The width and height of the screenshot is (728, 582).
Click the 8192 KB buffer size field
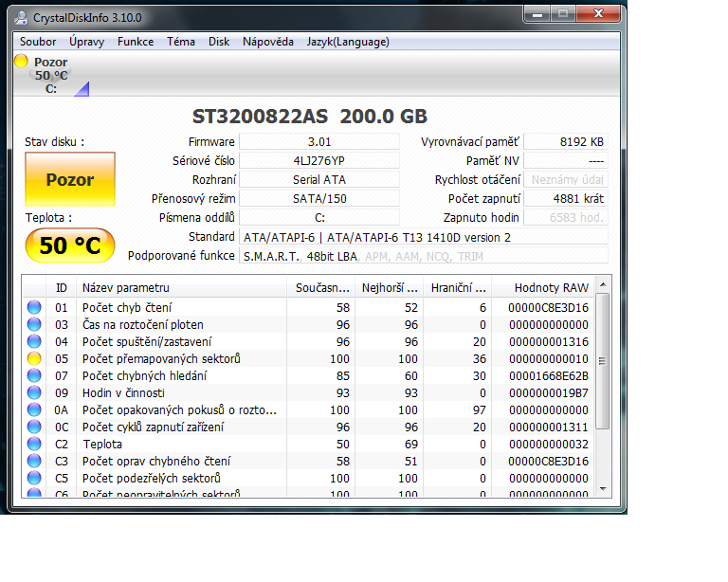(566, 141)
